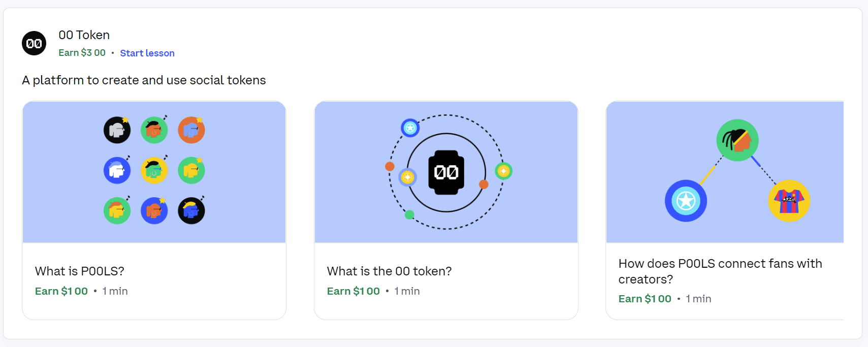The width and height of the screenshot is (868, 347).
Task: Open How does POOLS connect fans title
Action: click(x=720, y=271)
